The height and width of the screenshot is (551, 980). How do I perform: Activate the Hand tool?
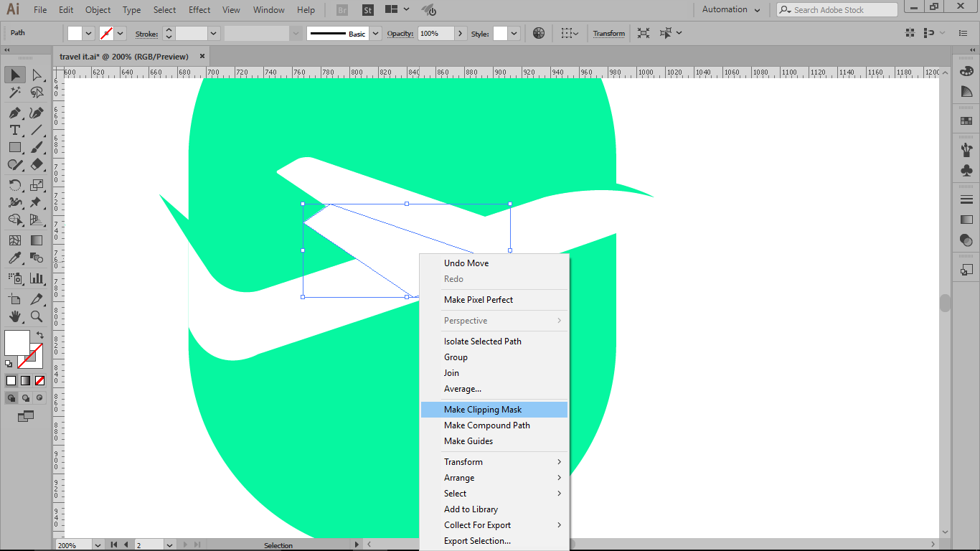pyautogui.click(x=14, y=316)
